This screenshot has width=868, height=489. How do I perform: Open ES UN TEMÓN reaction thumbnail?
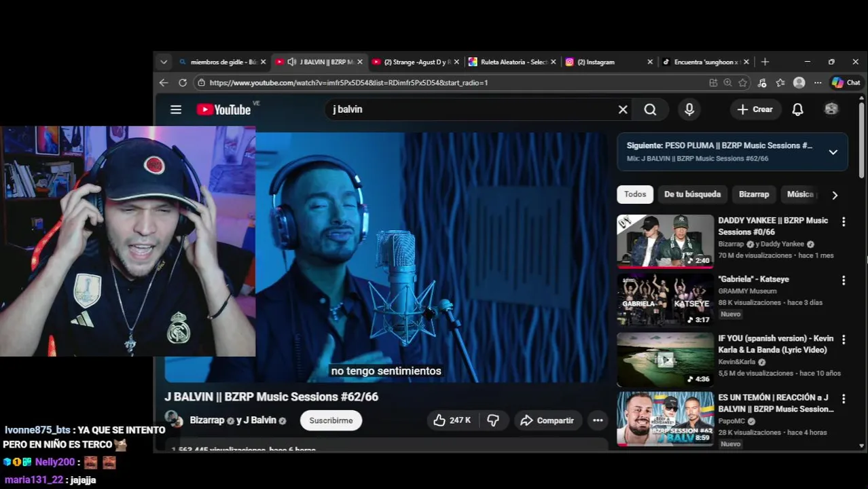click(665, 418)
